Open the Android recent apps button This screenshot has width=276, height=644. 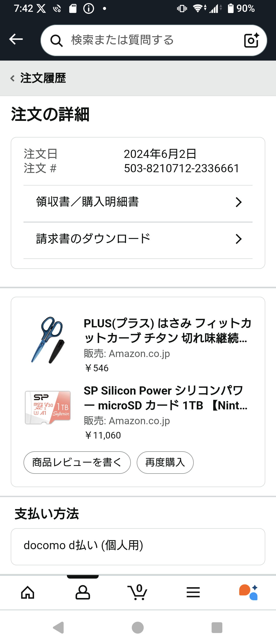click(x=217, y=628)
